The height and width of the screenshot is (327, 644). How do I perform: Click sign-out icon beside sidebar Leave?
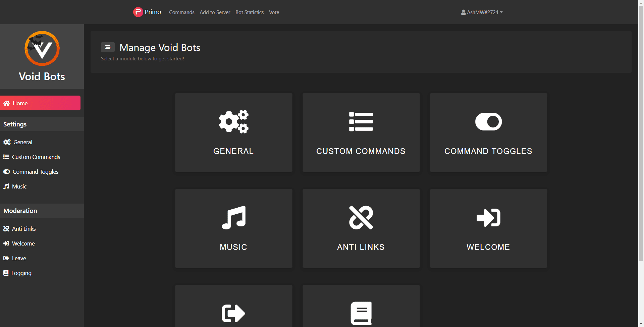coord(6,258)
